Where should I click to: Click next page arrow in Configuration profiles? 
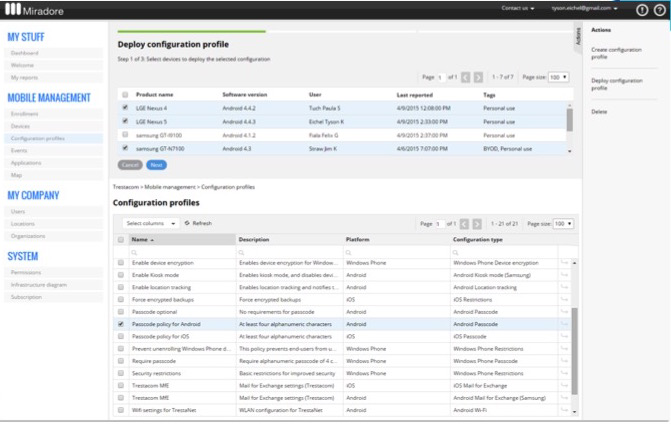(478, 223)
